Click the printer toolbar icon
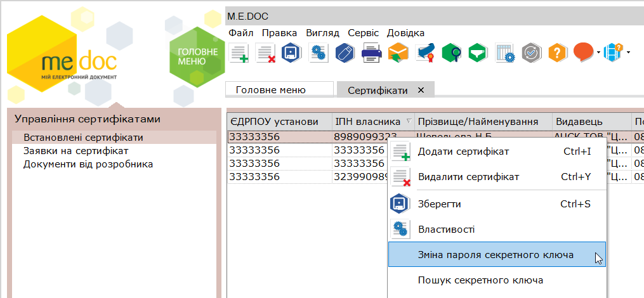Viewport: 644px width, 298px height. pyautogui.click(x=372, y=53)
